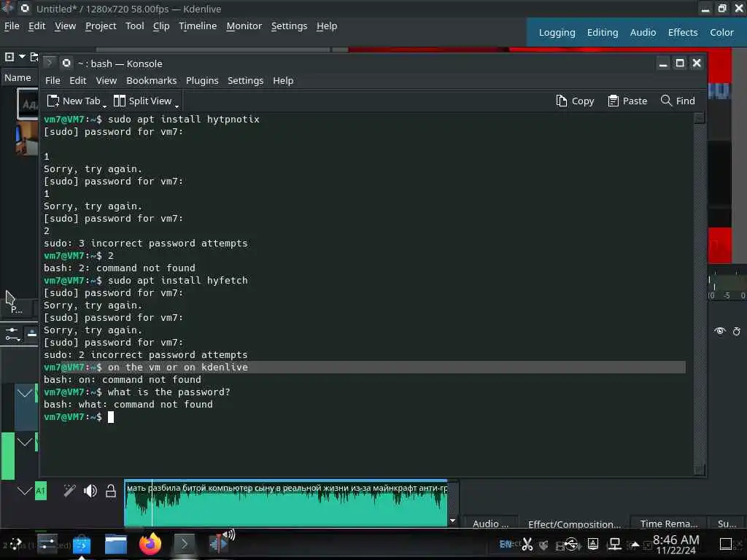Open Konsole's Bookmarks menu
Viewport: 747px width, 560px height.
click(x=152, y=80)
